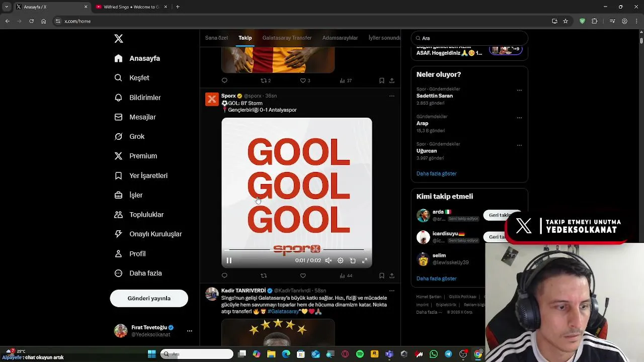
Task: Like the top post with 3 likes
Action: (x=305, y=80)
